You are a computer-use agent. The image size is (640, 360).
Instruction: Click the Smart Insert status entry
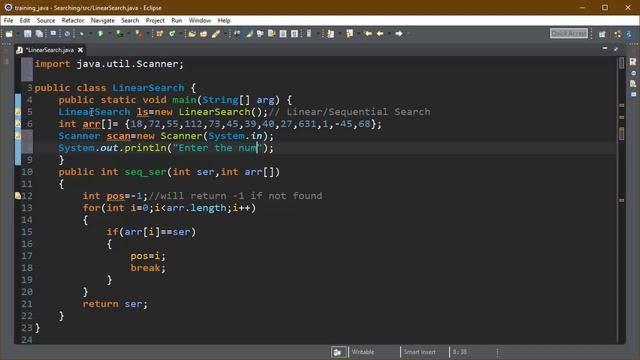point(419,352)
